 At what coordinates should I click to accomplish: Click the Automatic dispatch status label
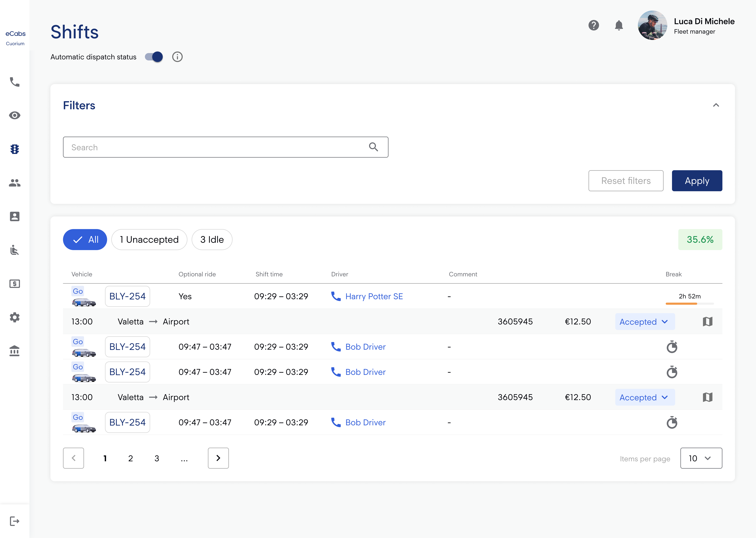point(93,57)
